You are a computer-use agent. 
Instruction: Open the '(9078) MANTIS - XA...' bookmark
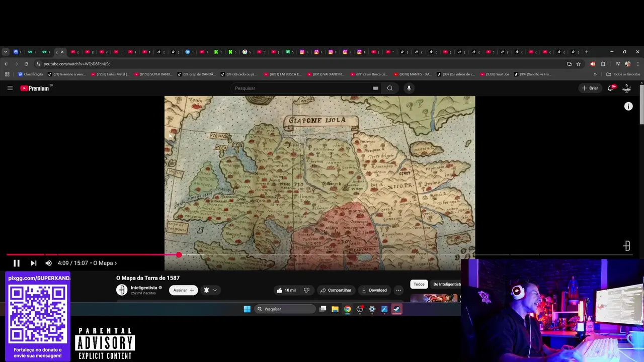click(413, 74)
